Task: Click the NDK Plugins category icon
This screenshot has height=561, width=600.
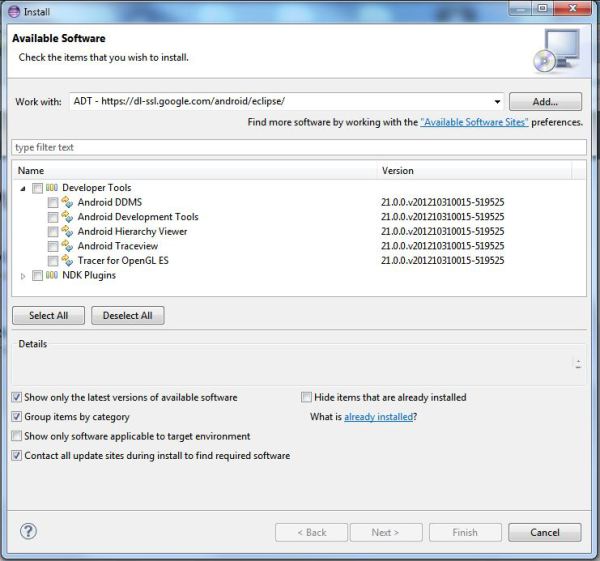Action: (52, 275)
